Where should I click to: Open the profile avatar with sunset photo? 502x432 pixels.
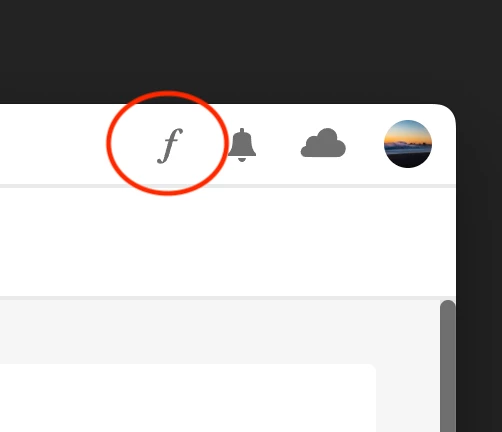(x=408, y=144)
